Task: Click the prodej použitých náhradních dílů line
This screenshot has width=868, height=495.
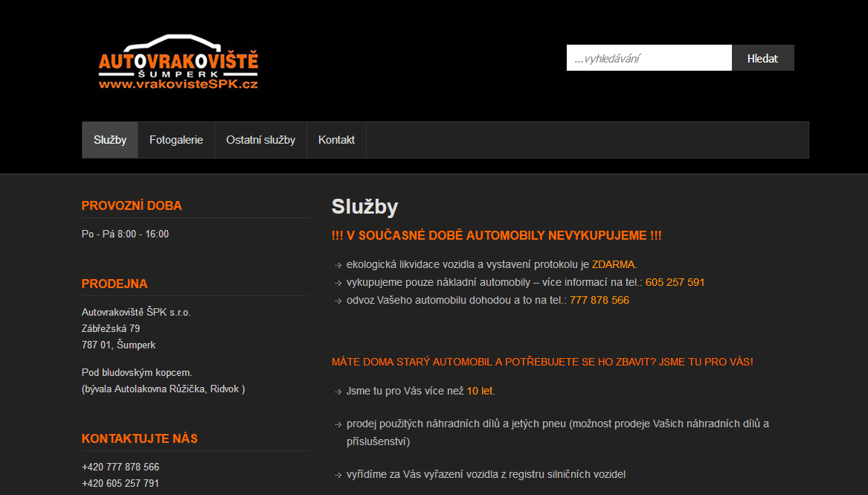Action: 557,432
